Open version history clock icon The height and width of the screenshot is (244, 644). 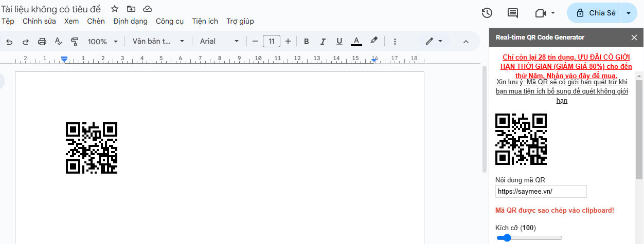487,13
